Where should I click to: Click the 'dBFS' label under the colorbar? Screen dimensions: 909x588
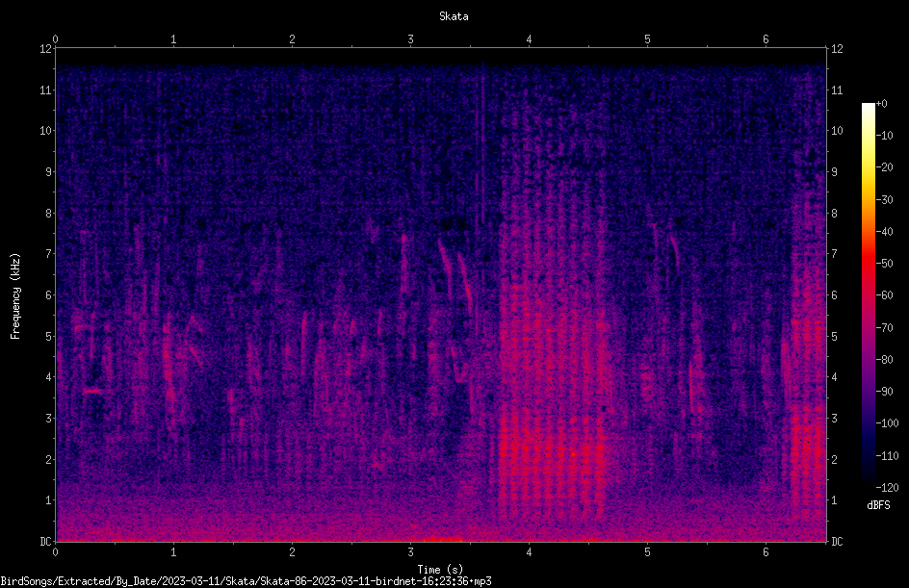878,505
